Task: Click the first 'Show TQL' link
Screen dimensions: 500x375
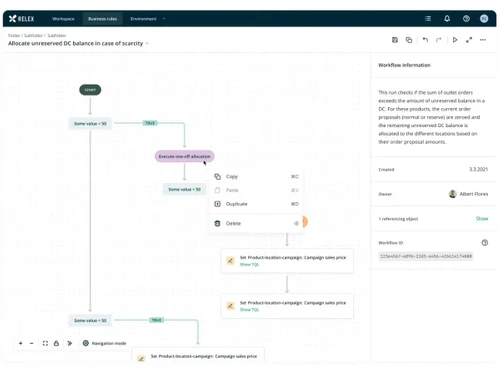Action: tap(249, 264)
